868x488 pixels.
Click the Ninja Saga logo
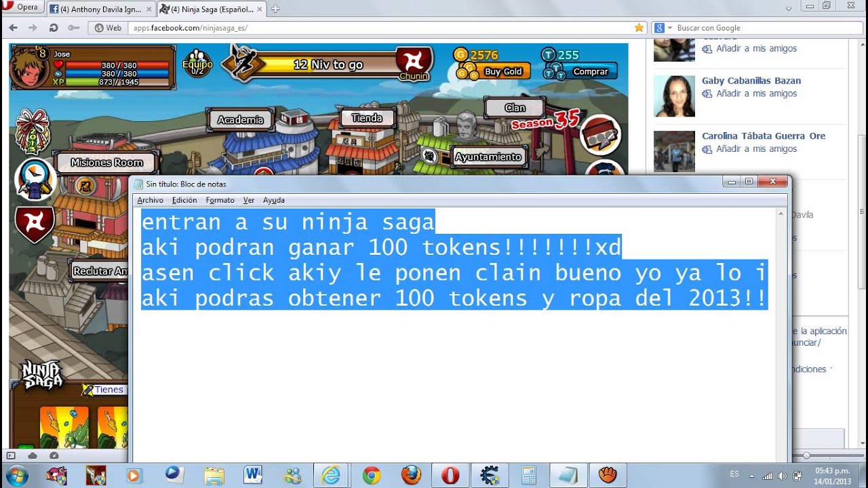click(x=42, y=374)
